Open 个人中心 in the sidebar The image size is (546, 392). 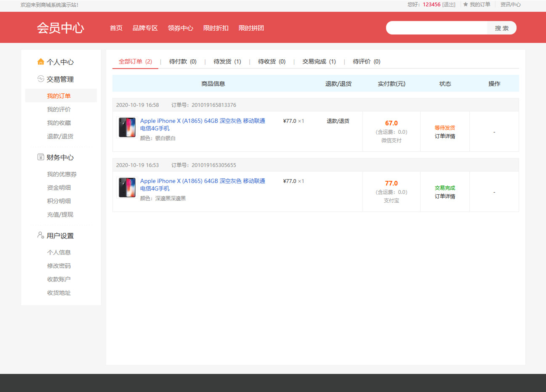point(60,62)
